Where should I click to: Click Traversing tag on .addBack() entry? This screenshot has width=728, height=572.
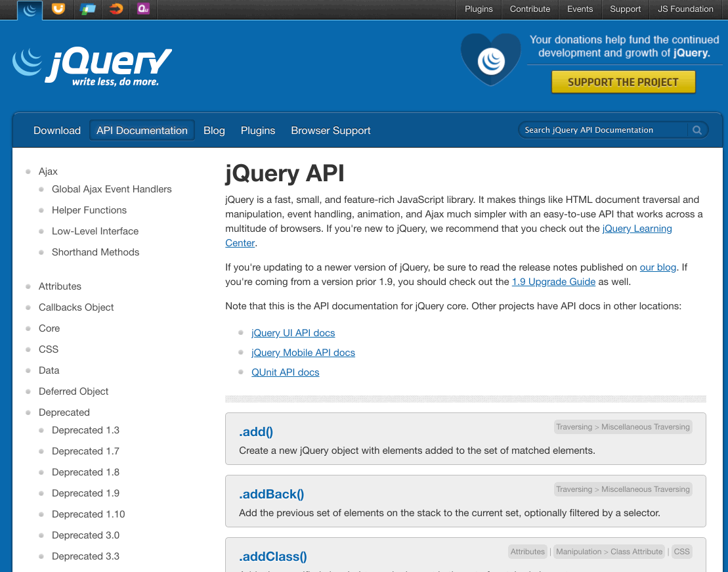tap(574, 489)
